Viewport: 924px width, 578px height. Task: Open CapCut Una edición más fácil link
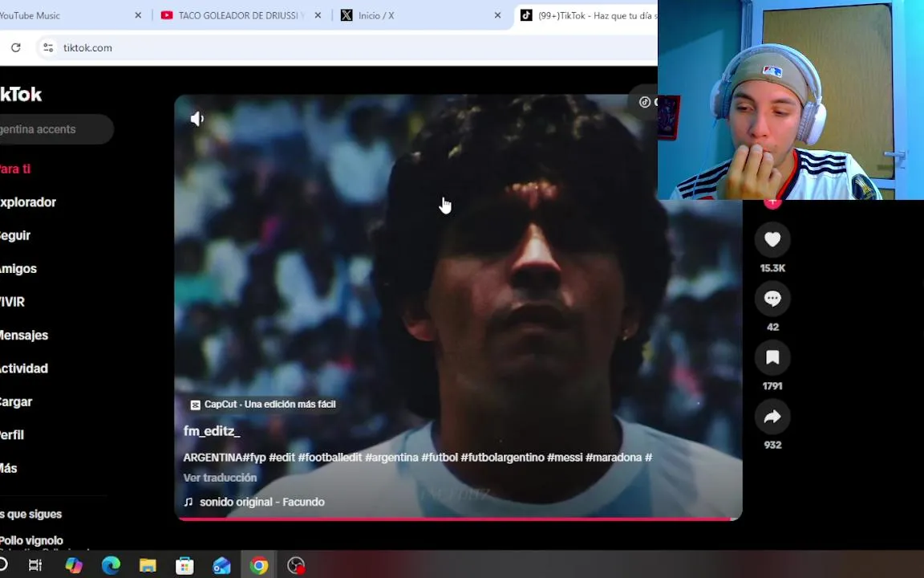click(x=263, y=405)
